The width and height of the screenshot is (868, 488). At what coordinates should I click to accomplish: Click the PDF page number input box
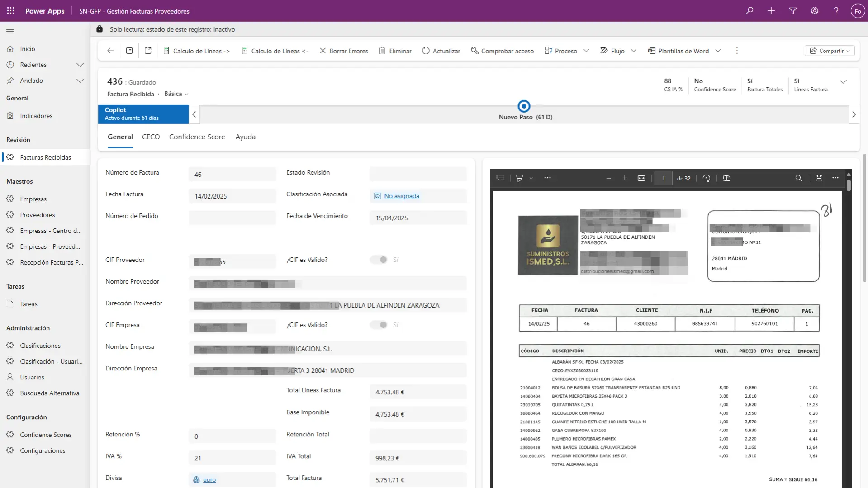pyautogui.click(x=663, y=178)
